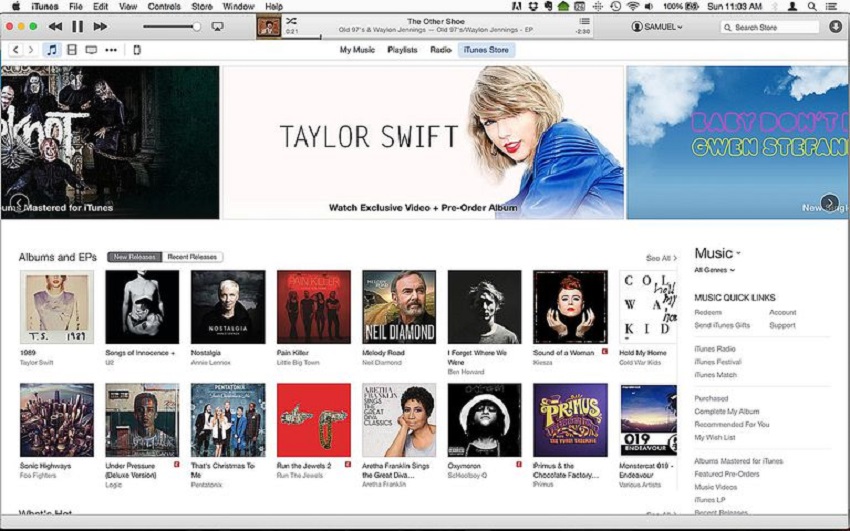Open the Up Next list icon
The width and height of the screenshot is (850, 531).
tap(584, 21)
